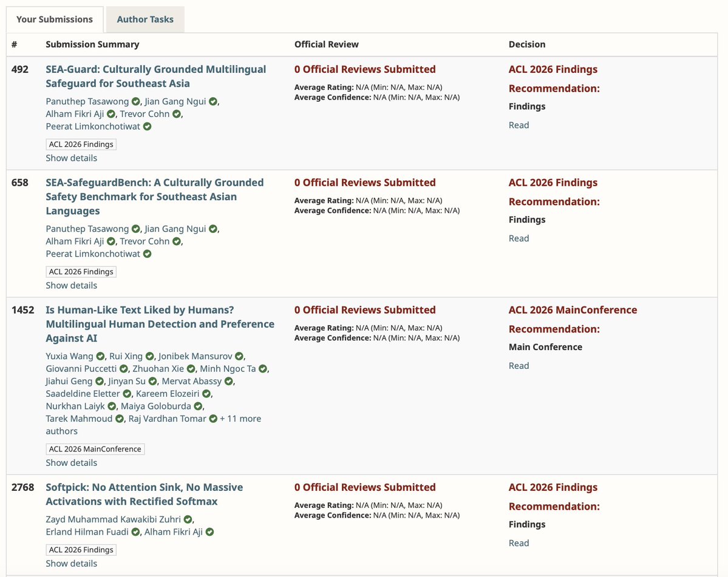The width and height of the screenshot is (728, 577).
Task: Click ACL 2026 Findings tag under Softpick
Action: tap(81, 550)
